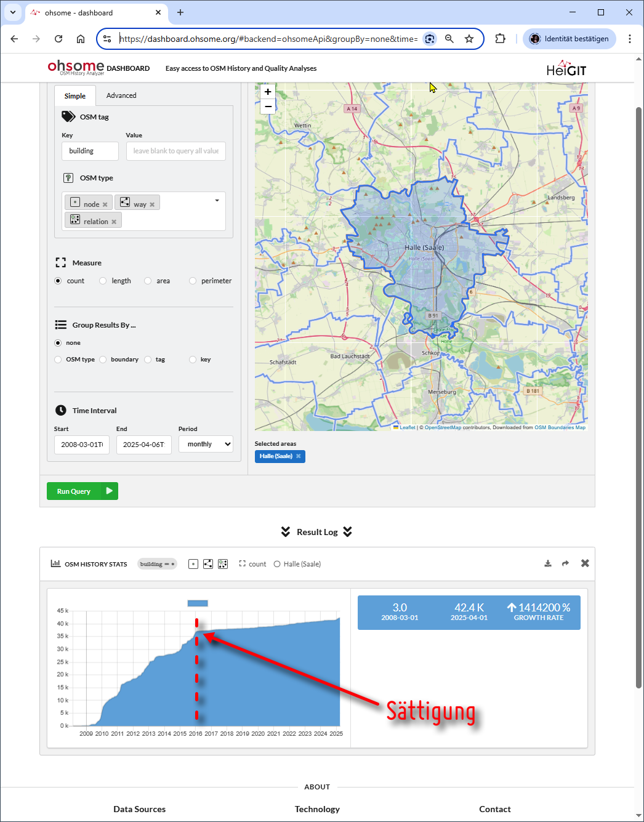
Task: Group results by OSM type
Action: (58, 360)
